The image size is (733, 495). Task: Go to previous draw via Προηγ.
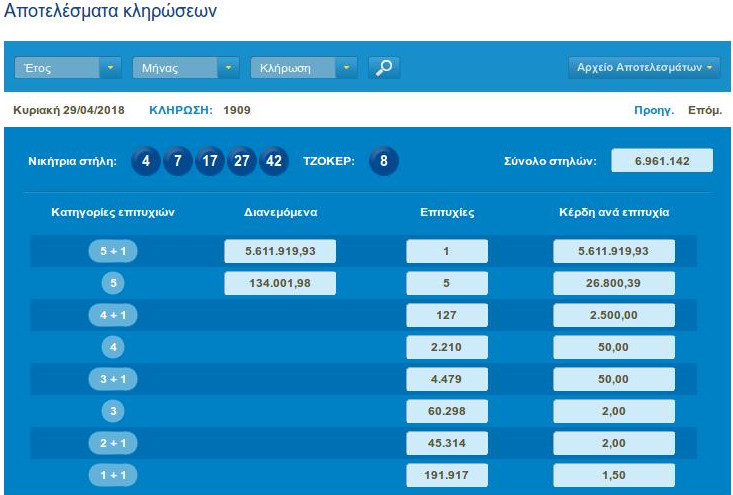[x=654, y=110]
